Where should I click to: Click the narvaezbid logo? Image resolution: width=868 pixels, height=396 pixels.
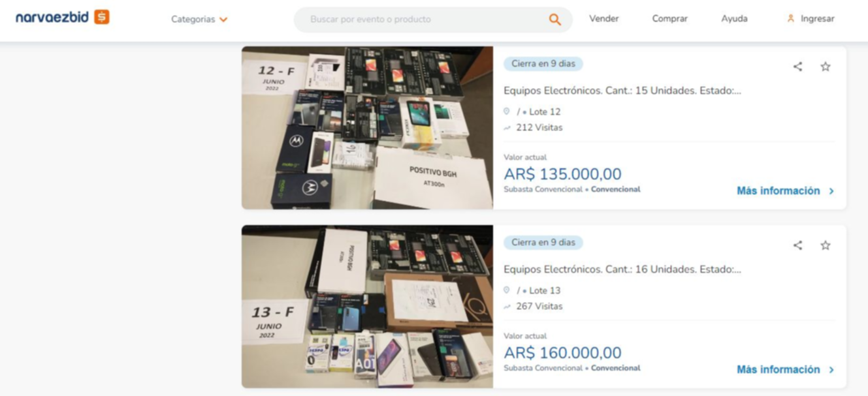63,18
